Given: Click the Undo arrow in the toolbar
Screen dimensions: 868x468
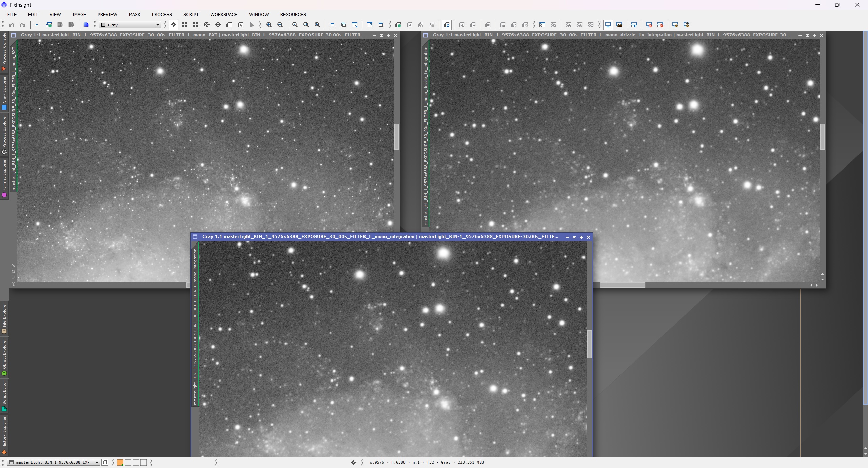Looking at the screenshot, I should [x=12, y=25].
